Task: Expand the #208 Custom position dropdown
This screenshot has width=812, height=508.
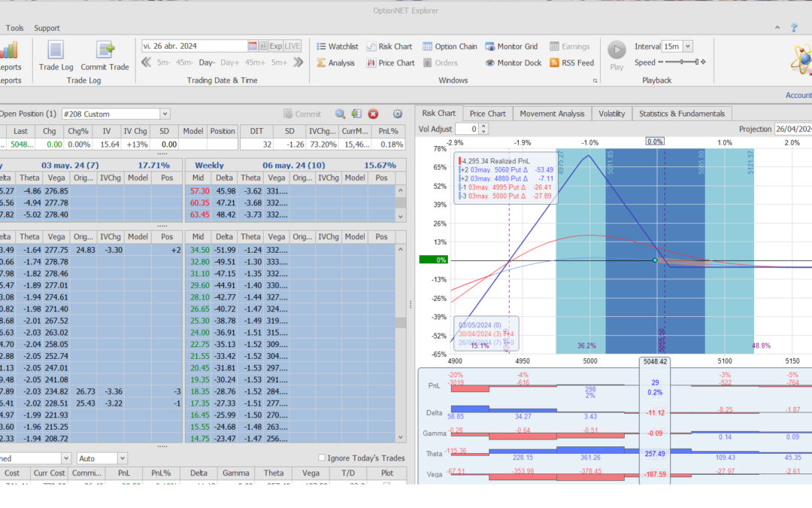Action: pos(165,114)
